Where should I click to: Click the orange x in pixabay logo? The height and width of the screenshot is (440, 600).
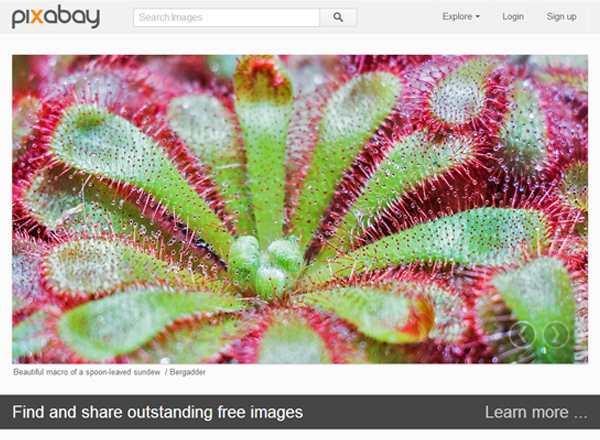coord(37,17)
